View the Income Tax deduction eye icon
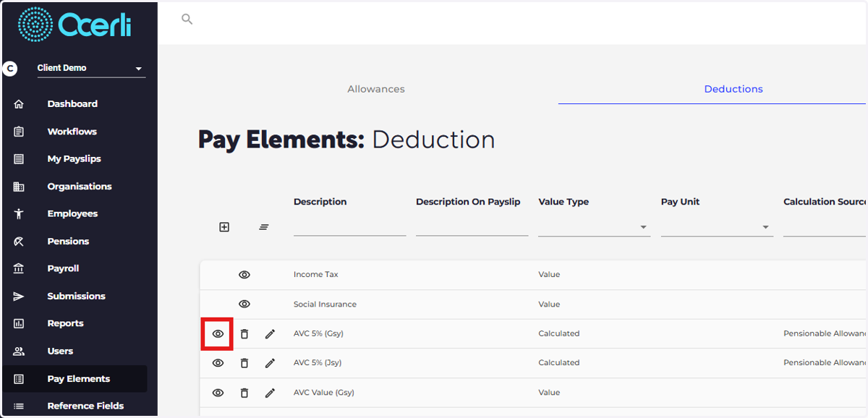This screenshot has width=868, height=418. (x=244, y=275)
